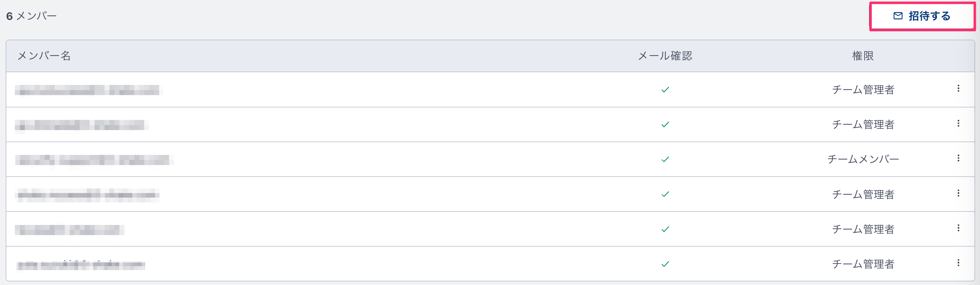Open options menu for the チームメンバー row
The image size is (980, 285).
958,158
